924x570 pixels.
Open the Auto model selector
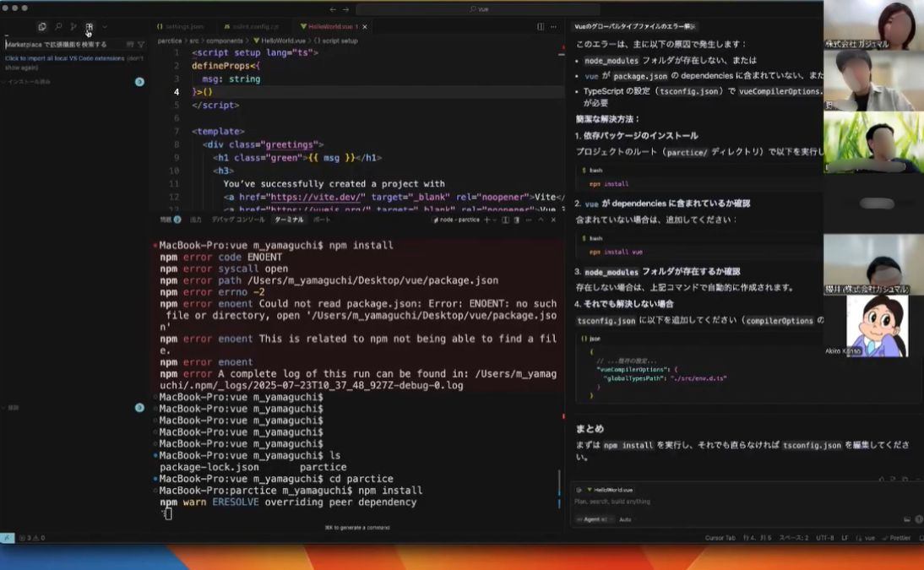(x=625, y=519)
